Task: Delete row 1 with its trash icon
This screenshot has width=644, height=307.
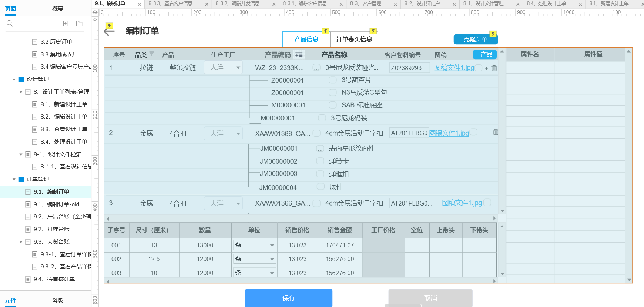Action: coord(494,68)
